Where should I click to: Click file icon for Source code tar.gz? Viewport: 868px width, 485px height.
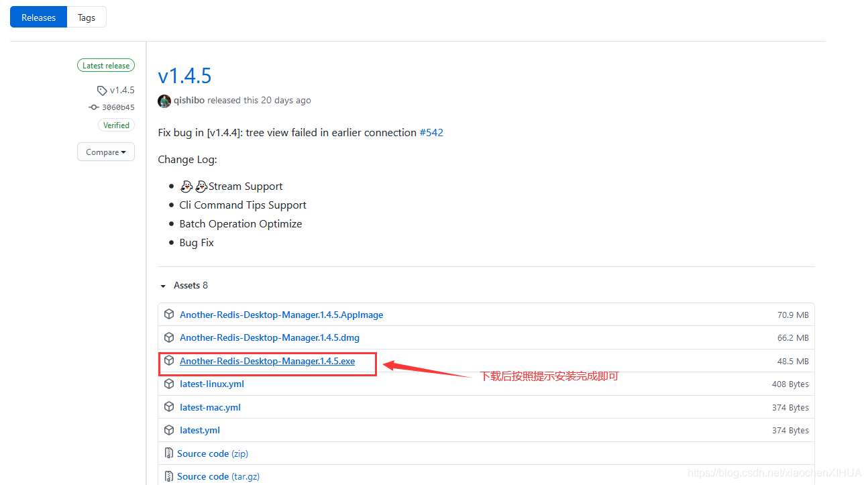pyautogui.click(x=169, y=476)
